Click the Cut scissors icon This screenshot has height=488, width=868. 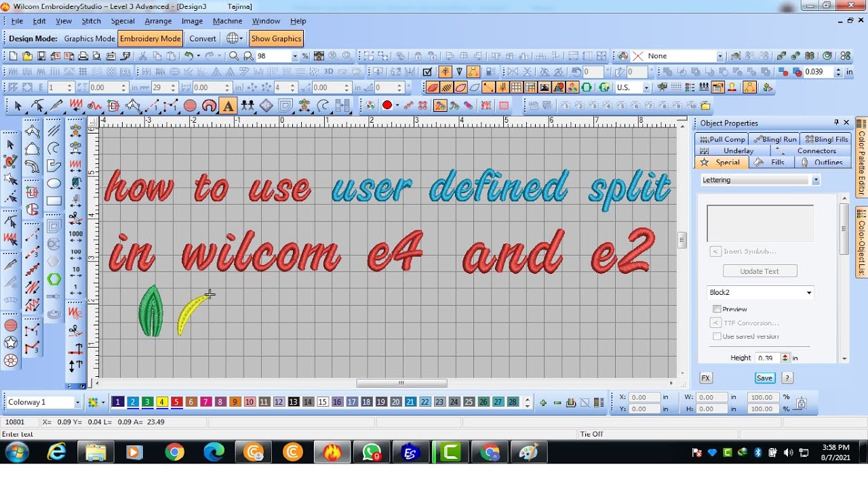coord(143,56)
